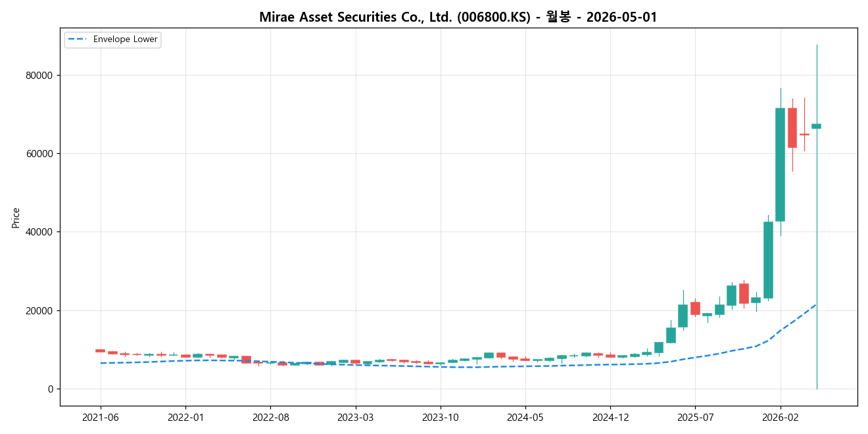
Task: Click the dashed blue line sample in legend
Action: click(x=78, y=39)
